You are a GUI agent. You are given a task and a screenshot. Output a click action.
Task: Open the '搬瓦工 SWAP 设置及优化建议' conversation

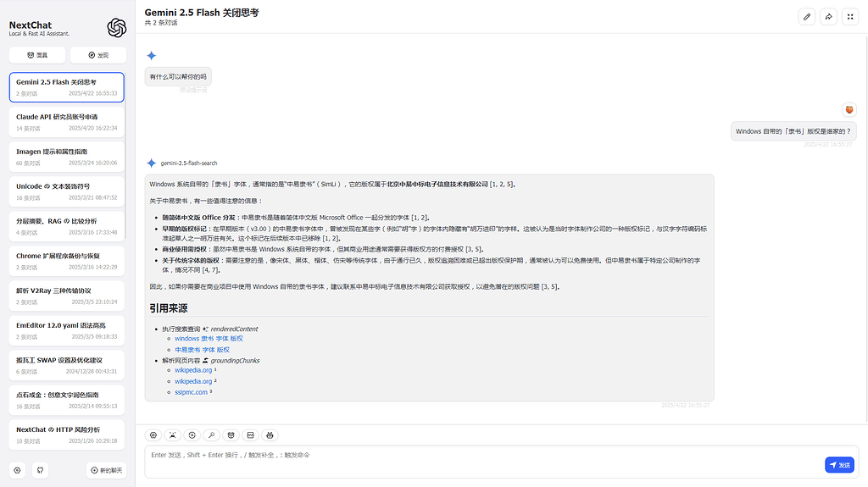[x=66, y=365]
